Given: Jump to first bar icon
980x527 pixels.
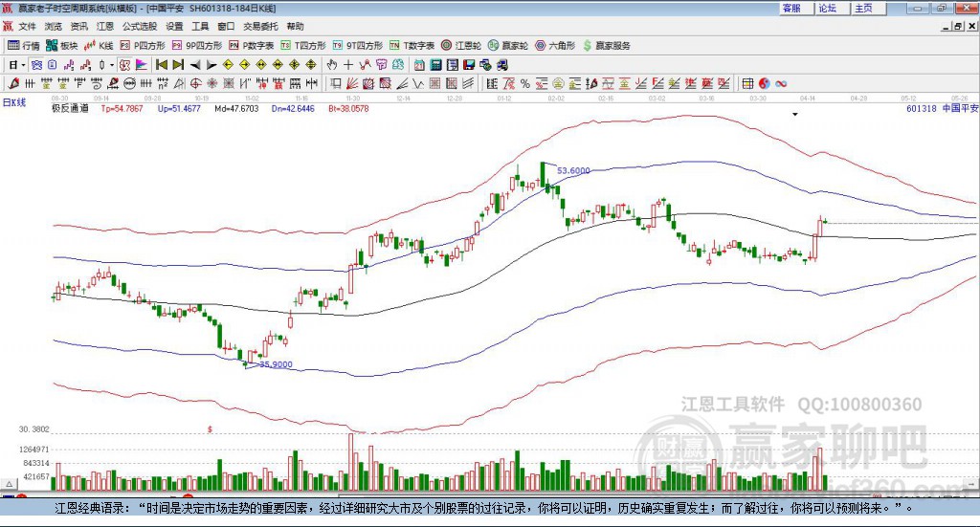Looking at the screenshot, I should point(161,65).
